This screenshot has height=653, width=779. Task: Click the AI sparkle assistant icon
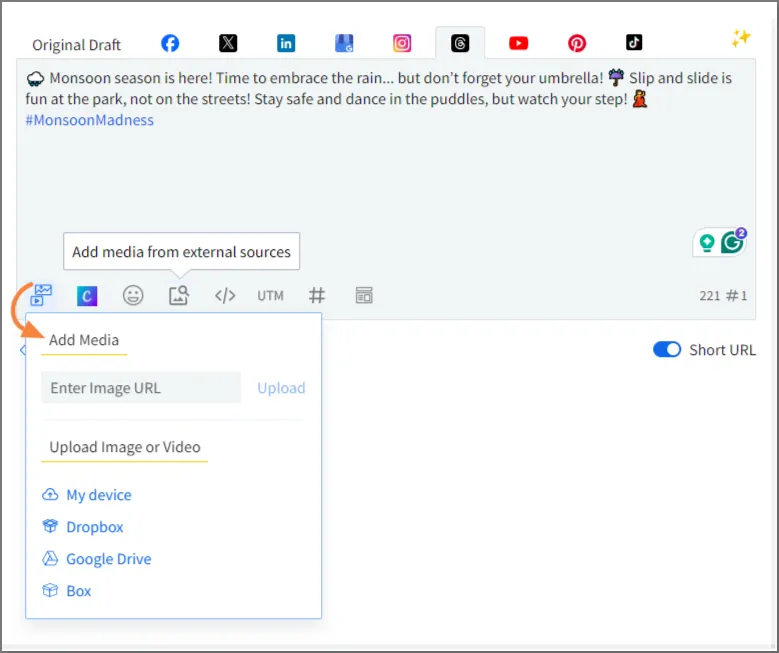coord(740,38)
